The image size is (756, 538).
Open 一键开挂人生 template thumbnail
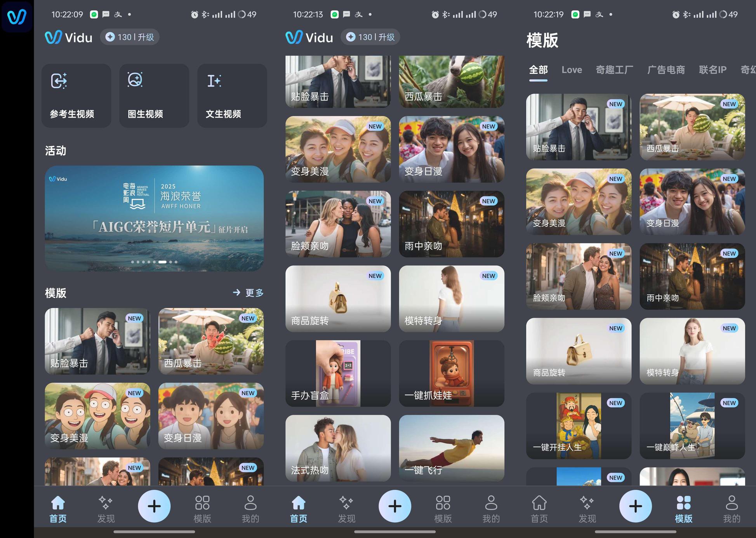click(x=578, y=425)
